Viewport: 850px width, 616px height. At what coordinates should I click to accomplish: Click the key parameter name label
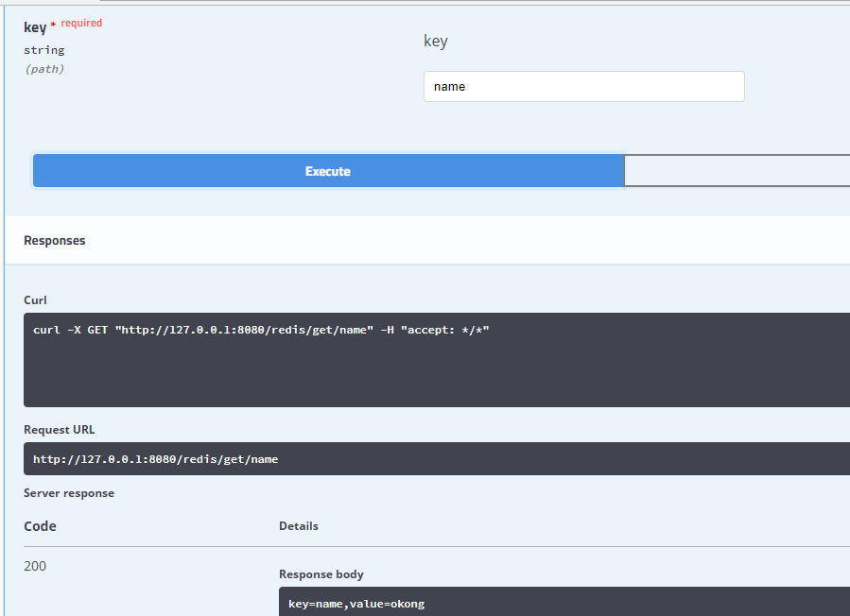click(34, 27)
